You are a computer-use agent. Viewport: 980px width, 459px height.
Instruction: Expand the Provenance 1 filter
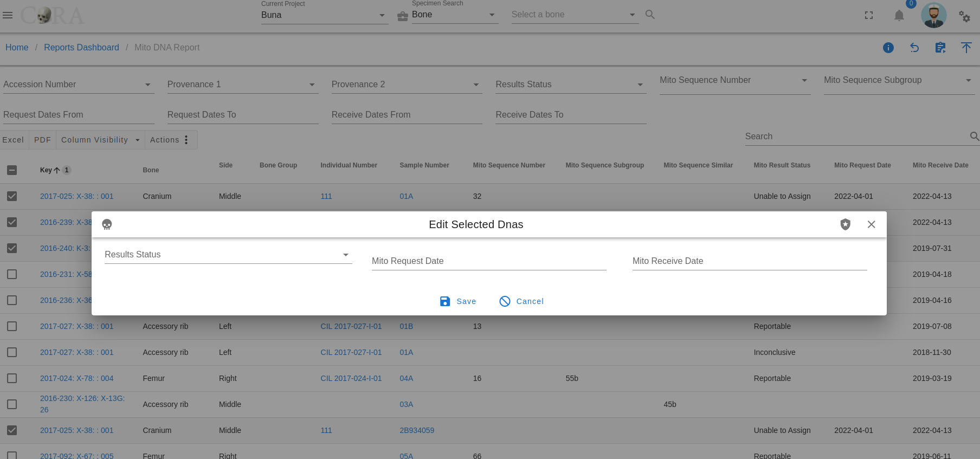243,85
